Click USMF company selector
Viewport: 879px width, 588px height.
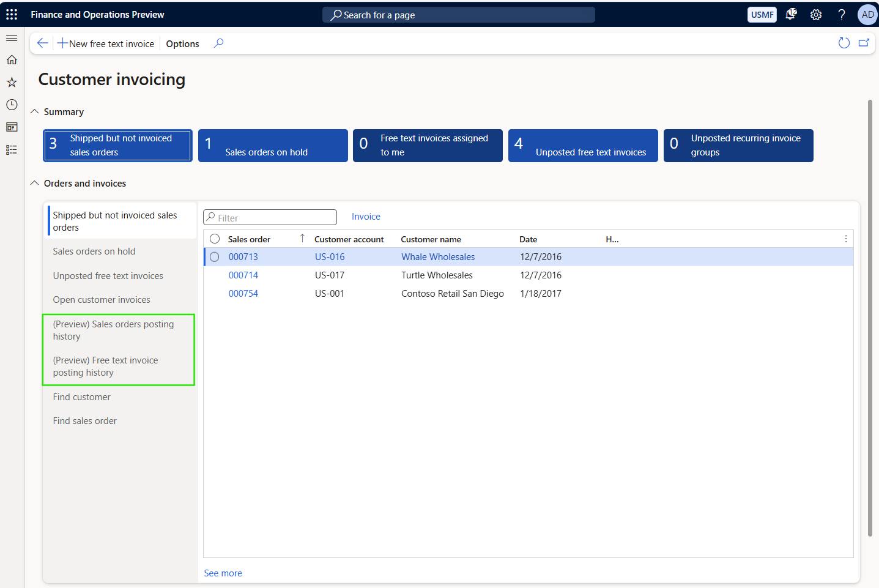pos(762,15)
